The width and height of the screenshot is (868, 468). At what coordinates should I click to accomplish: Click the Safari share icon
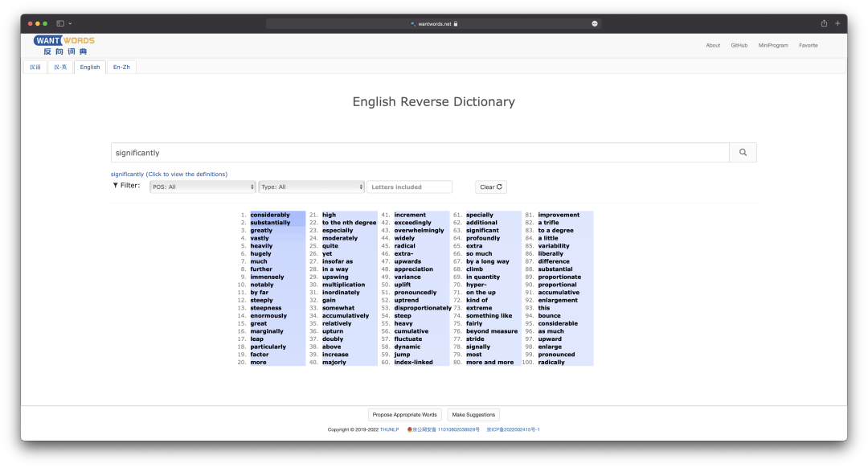(x=824, y=23)
